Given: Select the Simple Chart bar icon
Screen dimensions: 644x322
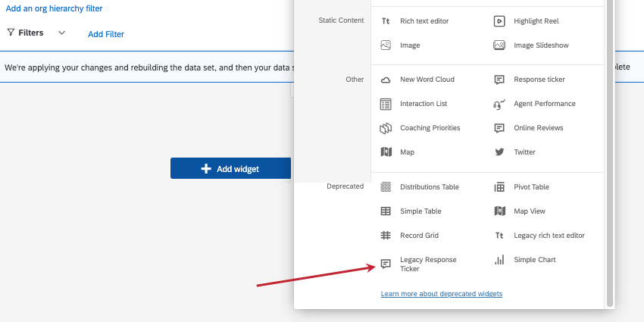Looking at the screenshot, I should click(x=499, y=260).
